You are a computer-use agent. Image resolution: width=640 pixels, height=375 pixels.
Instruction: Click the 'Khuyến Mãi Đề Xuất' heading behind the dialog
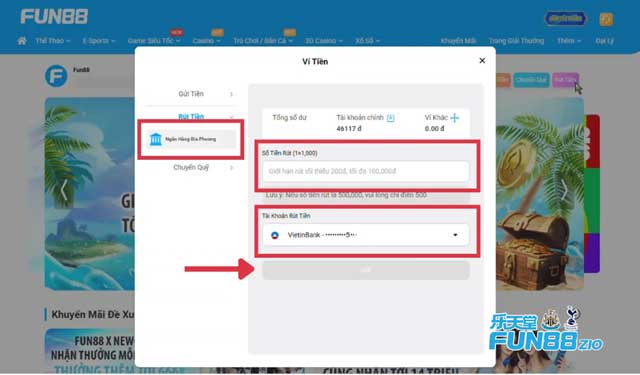(93, 315)
